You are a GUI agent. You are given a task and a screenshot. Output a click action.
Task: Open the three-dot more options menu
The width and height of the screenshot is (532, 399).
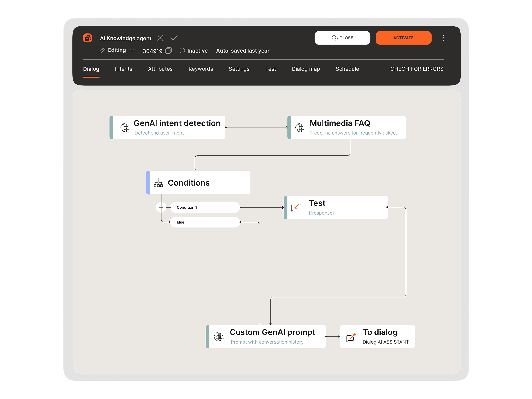tap(443, 38)
